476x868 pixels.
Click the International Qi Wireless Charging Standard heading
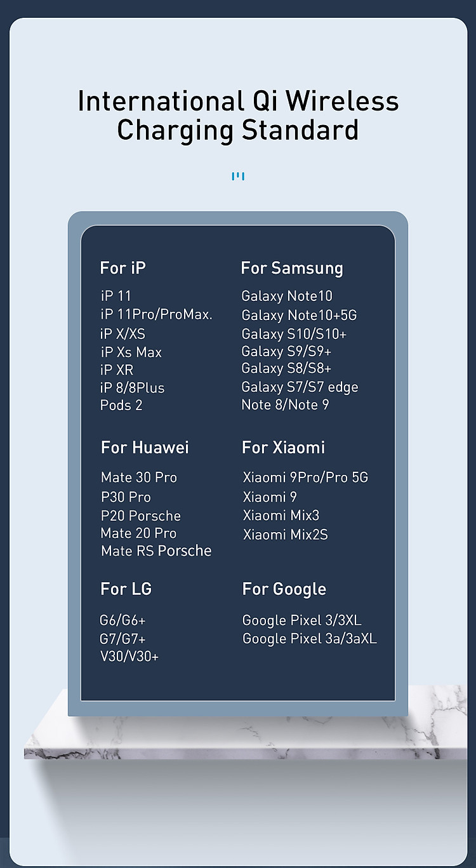click(238, 116)
